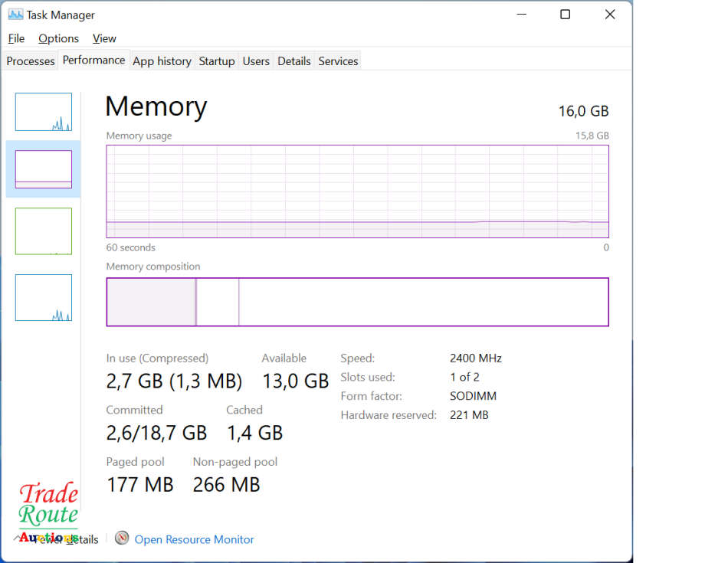This screenshot has height=563, width=728.
Task: Click the in-use segment of Memory composition bar
Action: (x=151, y=302)
